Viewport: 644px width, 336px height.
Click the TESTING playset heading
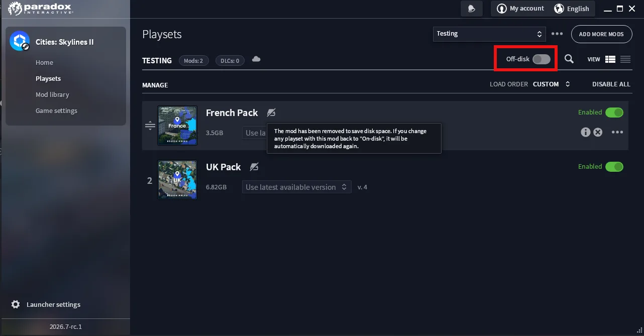pyautogui.click(x=157, y=60)
